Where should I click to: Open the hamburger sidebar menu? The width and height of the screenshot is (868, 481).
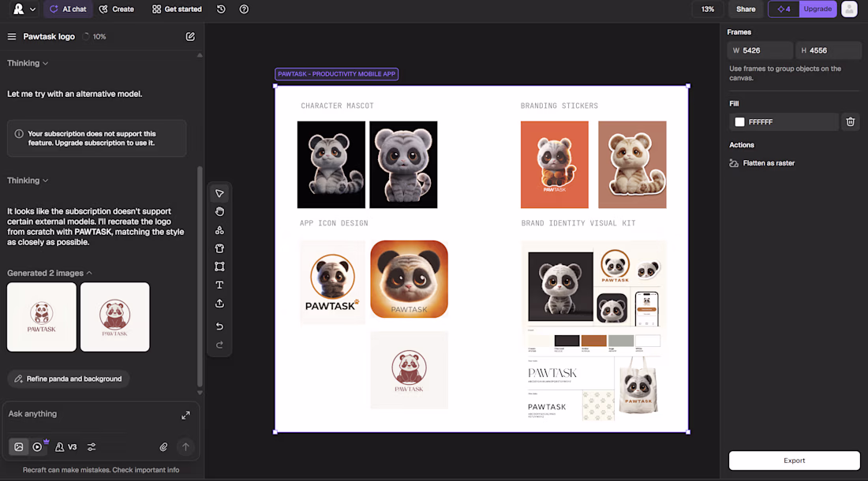click(12, 36)
